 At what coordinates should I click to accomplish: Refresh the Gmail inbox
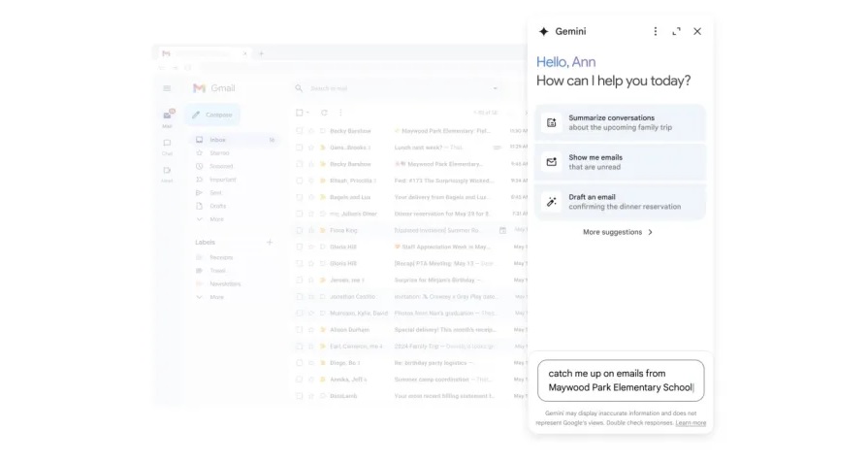coord(324,113)
